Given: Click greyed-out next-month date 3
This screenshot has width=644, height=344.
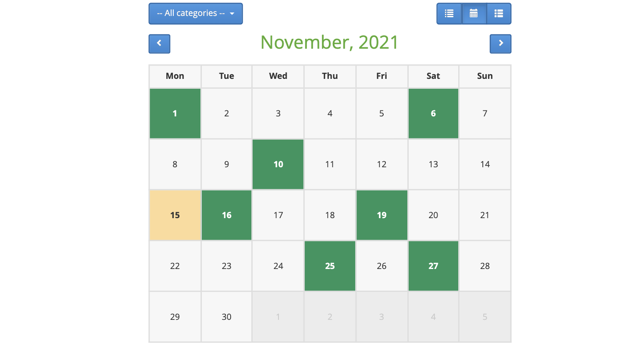Looking at the screenshot, I should pos(381,317).
